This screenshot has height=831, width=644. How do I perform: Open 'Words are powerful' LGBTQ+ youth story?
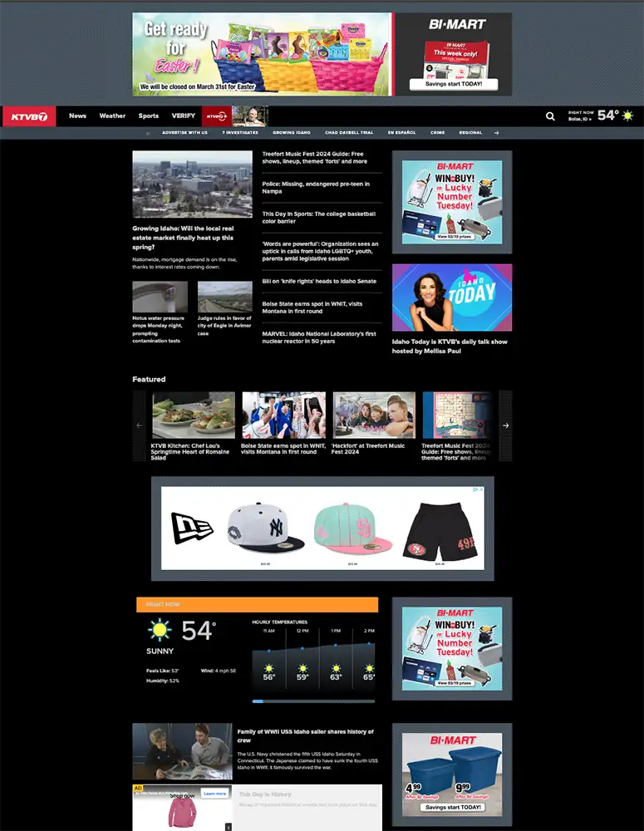(x=320, y=251)
